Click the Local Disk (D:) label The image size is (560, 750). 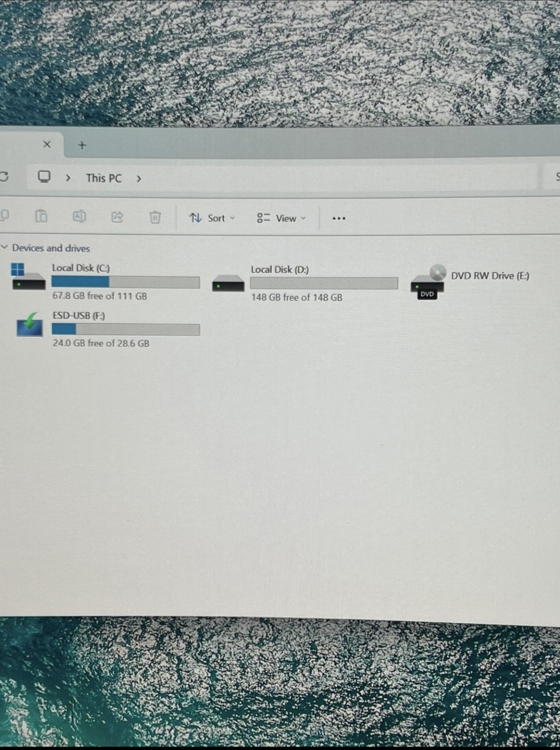click(280, 269)
